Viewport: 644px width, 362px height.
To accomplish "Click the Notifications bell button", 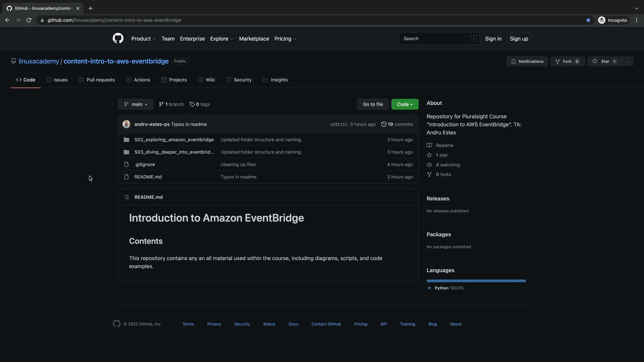I will [527, 61].
